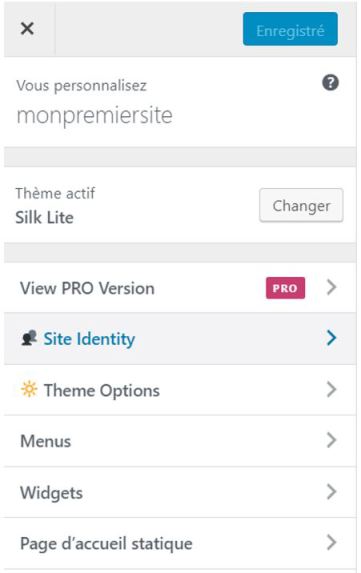
Task: Click the pink PRO badge
Action: [x=285, y=288]
